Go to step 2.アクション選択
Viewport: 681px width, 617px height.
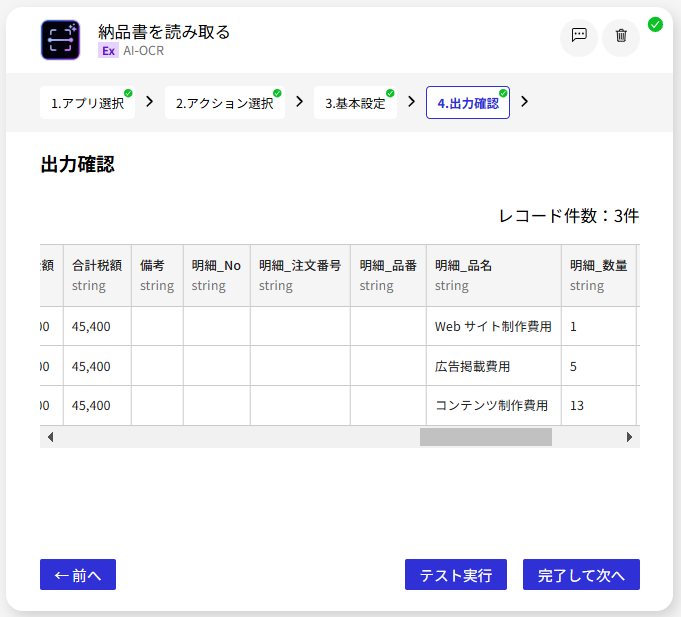pyautogui.click(x=225, y=103)
